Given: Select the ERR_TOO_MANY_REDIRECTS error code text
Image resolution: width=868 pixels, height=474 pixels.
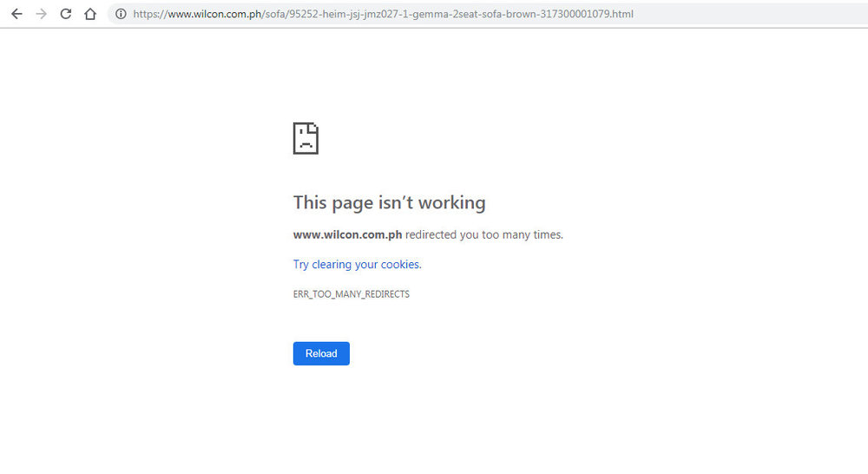Looking at the screenshot, I should (352, 294).
